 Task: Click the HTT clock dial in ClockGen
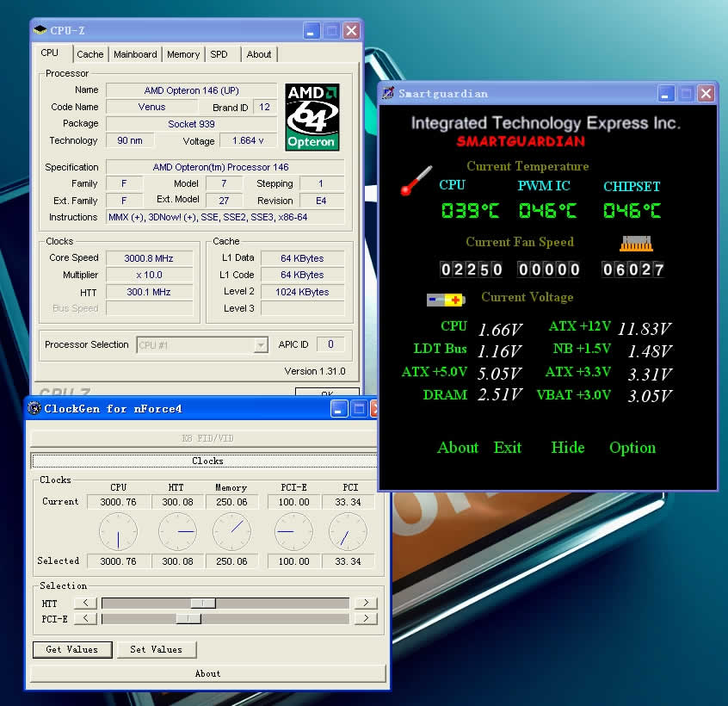coord(177,532)
